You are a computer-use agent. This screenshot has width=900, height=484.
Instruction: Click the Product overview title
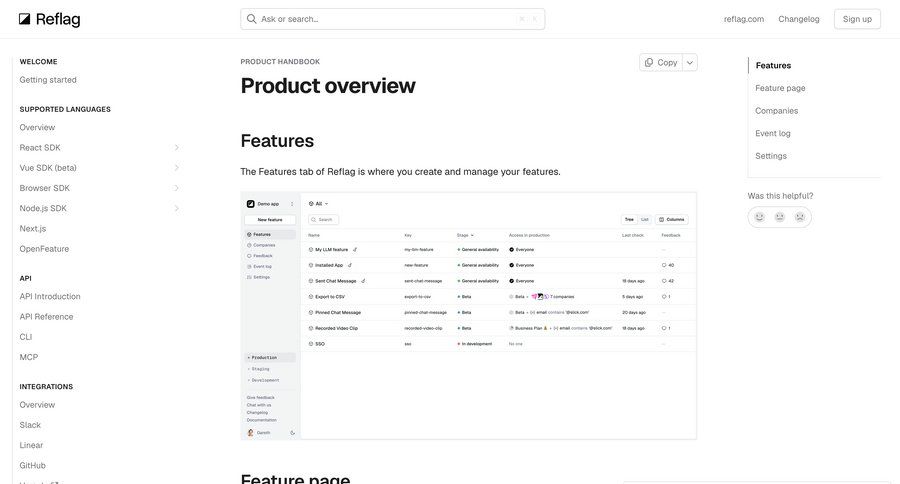pos(328,86)
